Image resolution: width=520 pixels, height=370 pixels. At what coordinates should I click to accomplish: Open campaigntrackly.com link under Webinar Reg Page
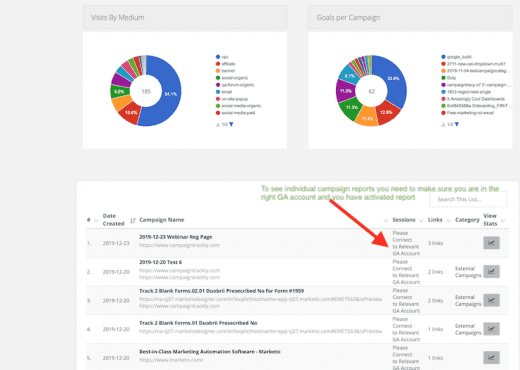180,245
